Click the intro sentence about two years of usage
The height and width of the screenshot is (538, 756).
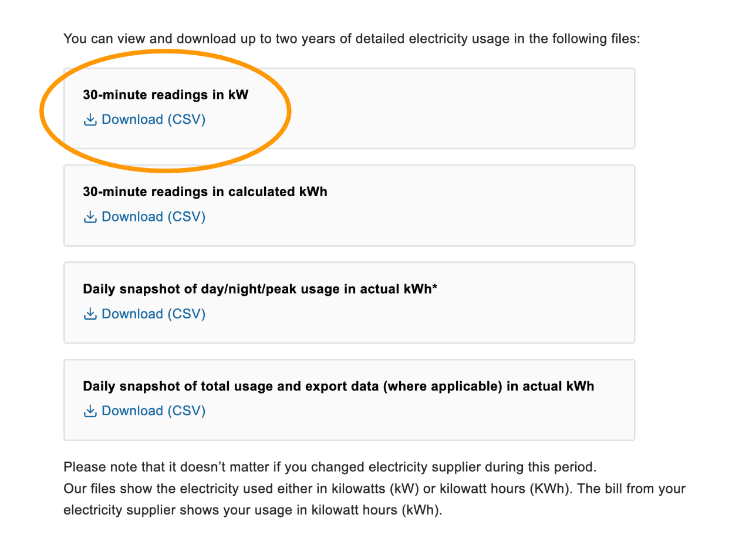[351, 39]
